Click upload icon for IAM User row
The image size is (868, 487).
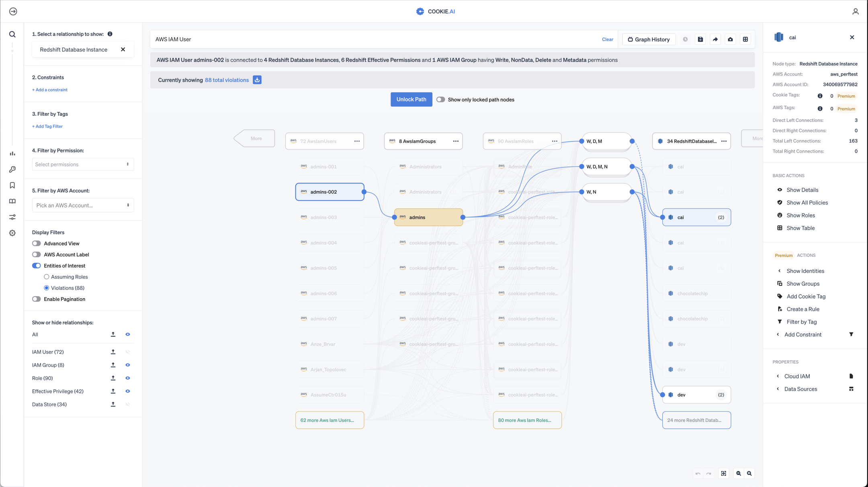113,352
